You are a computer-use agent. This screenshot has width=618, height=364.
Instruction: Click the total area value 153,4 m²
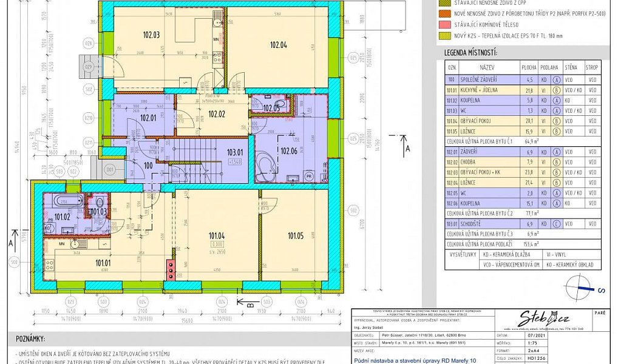531,244
